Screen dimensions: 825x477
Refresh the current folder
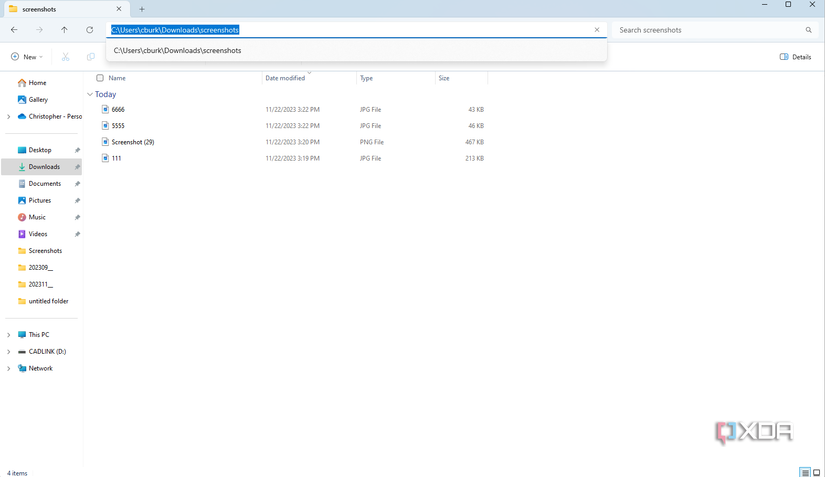coord(89,30)
